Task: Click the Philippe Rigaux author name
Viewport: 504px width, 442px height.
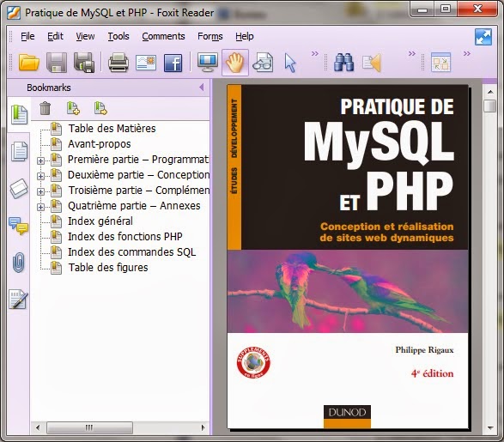Action: [424, 350]
